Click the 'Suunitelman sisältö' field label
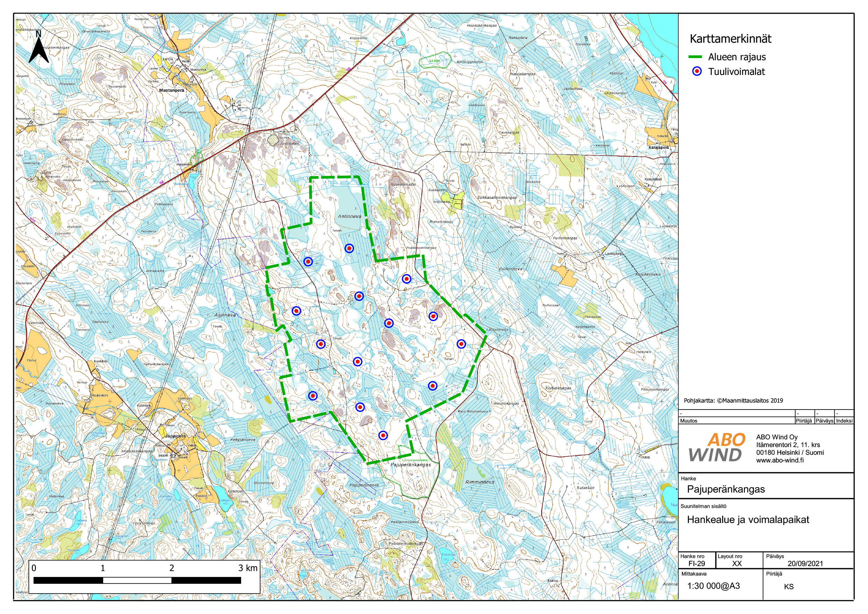The width and height of the screenshot is (868, 614). click(703, 506)
